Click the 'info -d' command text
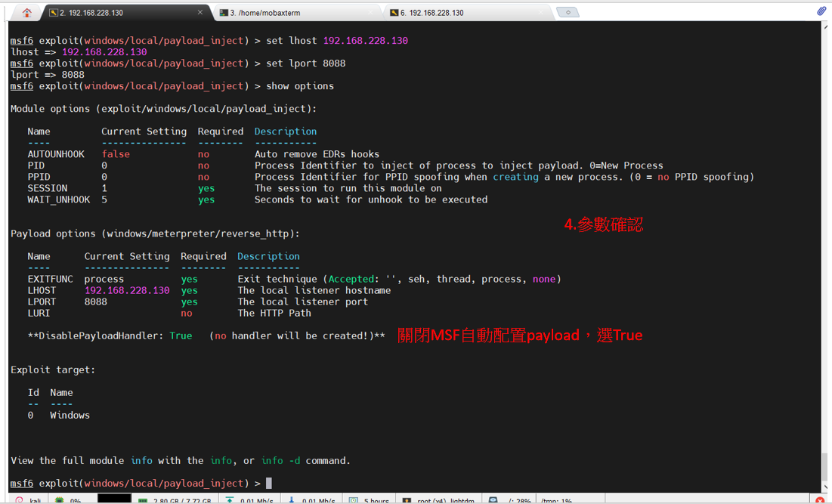This screenshot has height=504, width=832. click(280, 460)
